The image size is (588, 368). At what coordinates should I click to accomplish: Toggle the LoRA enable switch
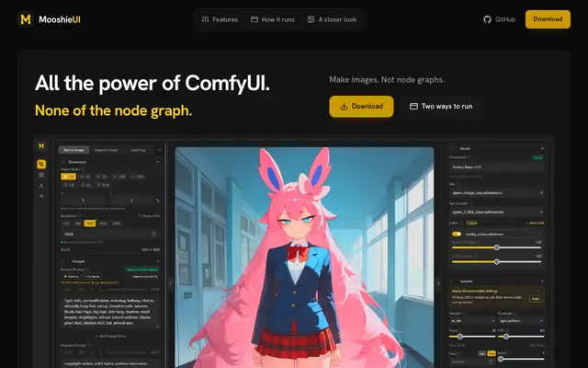pos(457,234)
